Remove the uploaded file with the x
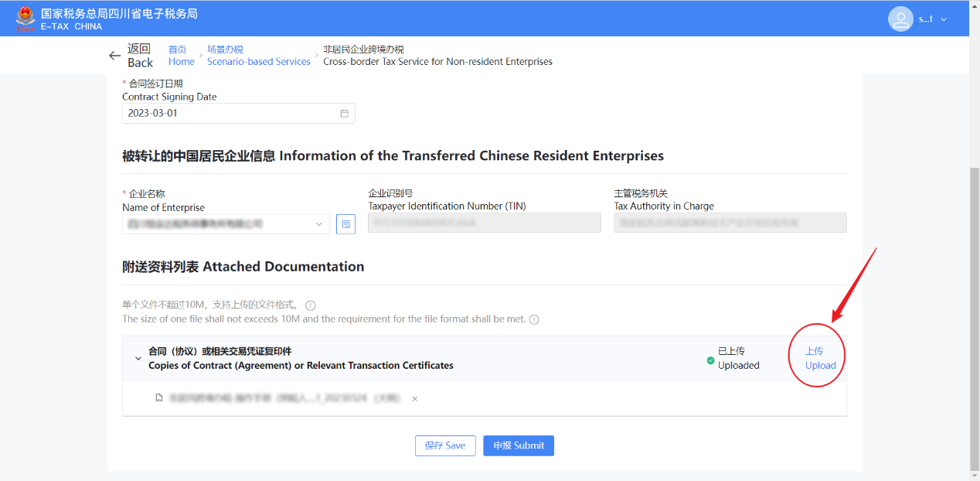Screen dimensions: 980x481 coord(415,399)
